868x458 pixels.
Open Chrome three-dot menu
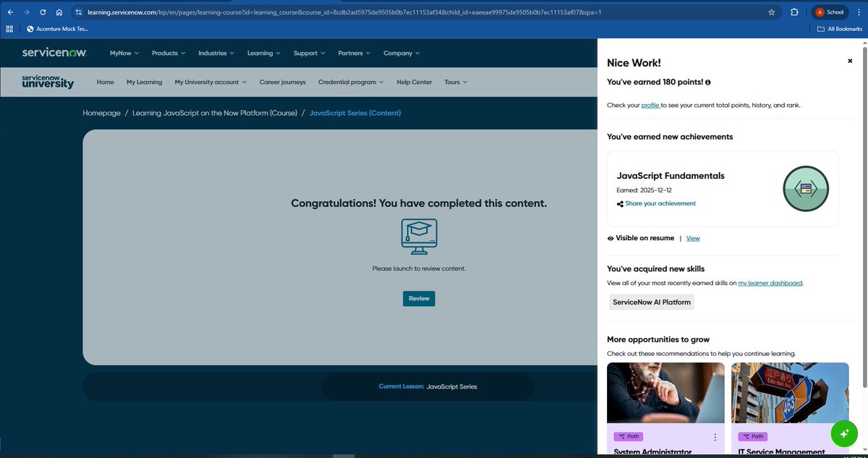tap(859, 12)
